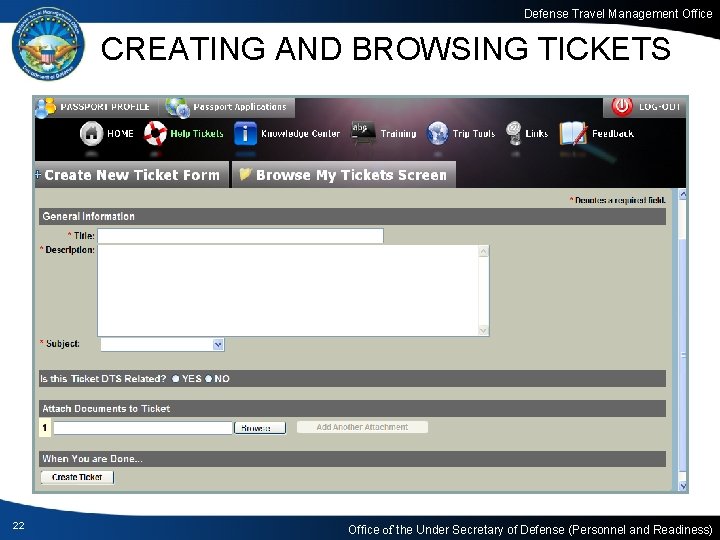Go to the Home house icon
720x540 pixels.
pyautogui.click(x=91, y=134)
